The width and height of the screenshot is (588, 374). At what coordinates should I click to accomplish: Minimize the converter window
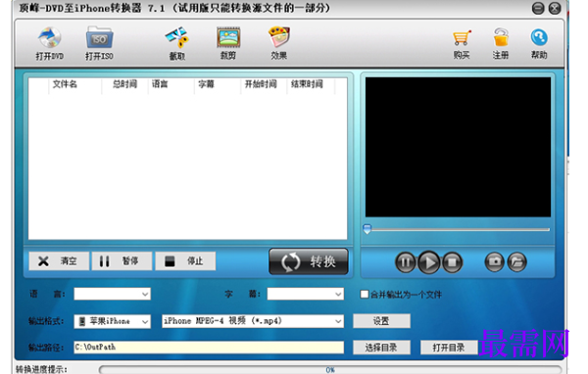click(x=538, y=8)
